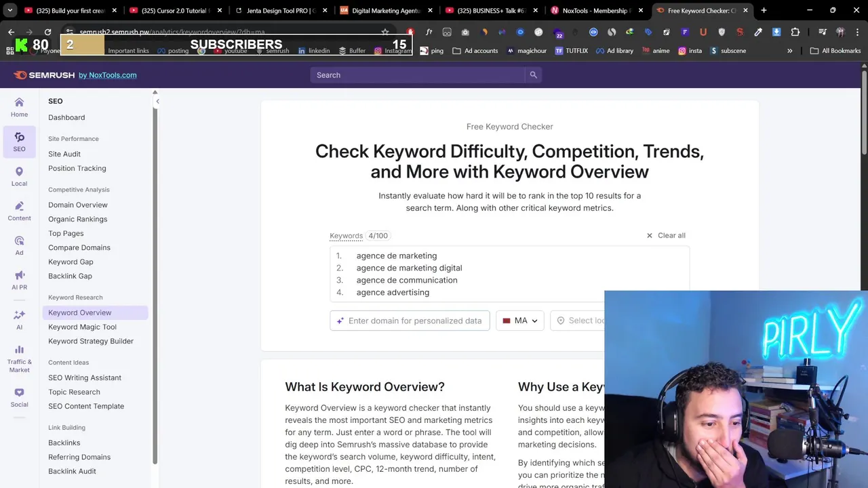
Task: Open the magichour bookmark
Action: click(526, 51)
